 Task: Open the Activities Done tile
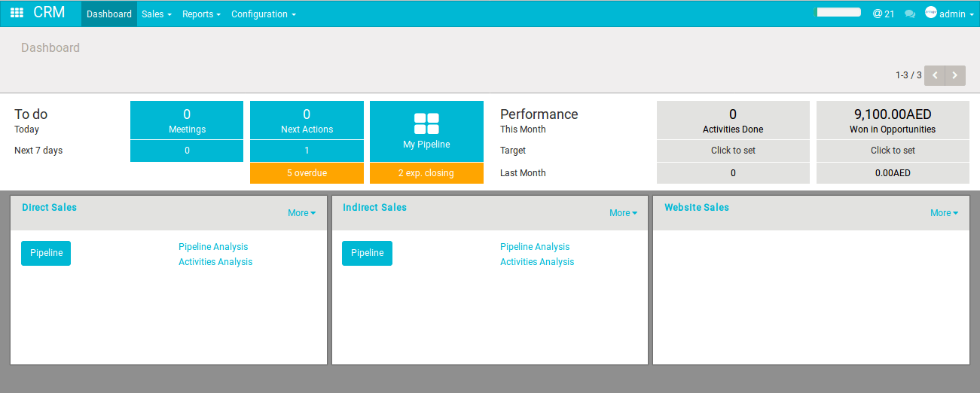pyautogui.click(x=733, y=120)
